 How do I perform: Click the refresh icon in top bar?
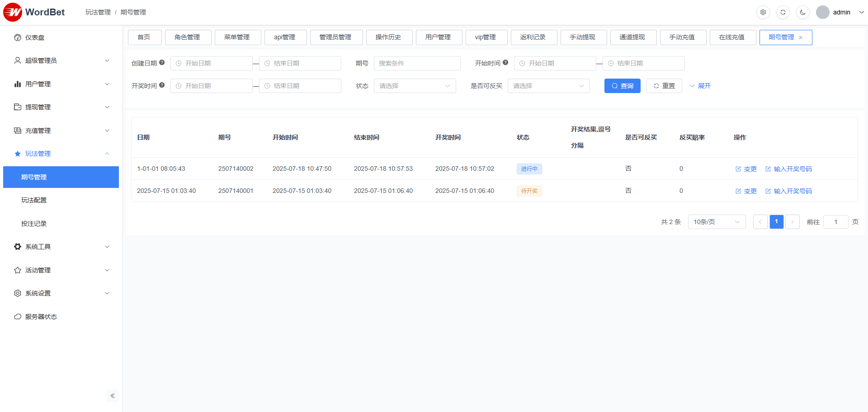[783, 12]
